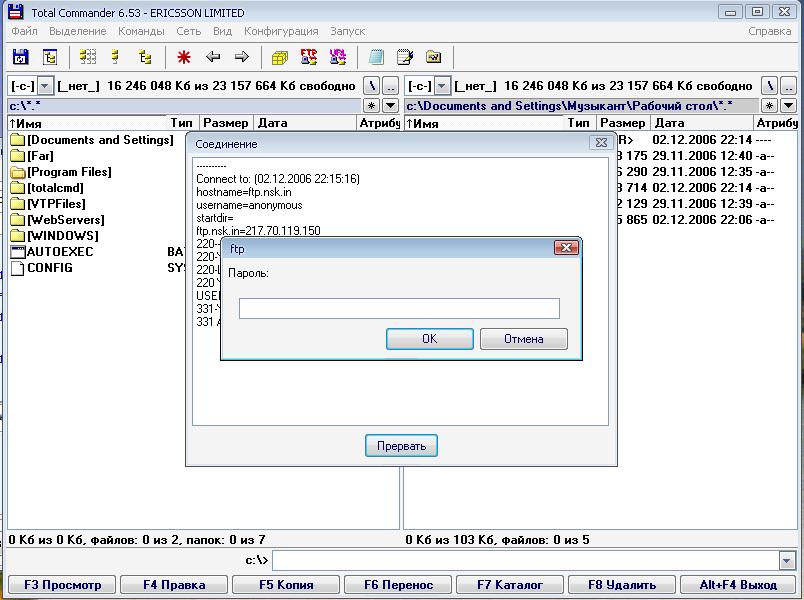Click the reread source floppy-disk icon

(20, 57)
